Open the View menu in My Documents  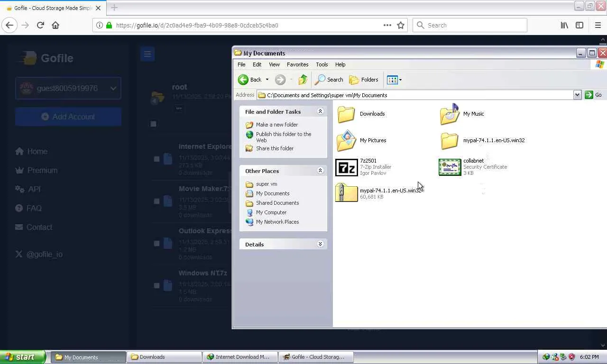[274, 64]
